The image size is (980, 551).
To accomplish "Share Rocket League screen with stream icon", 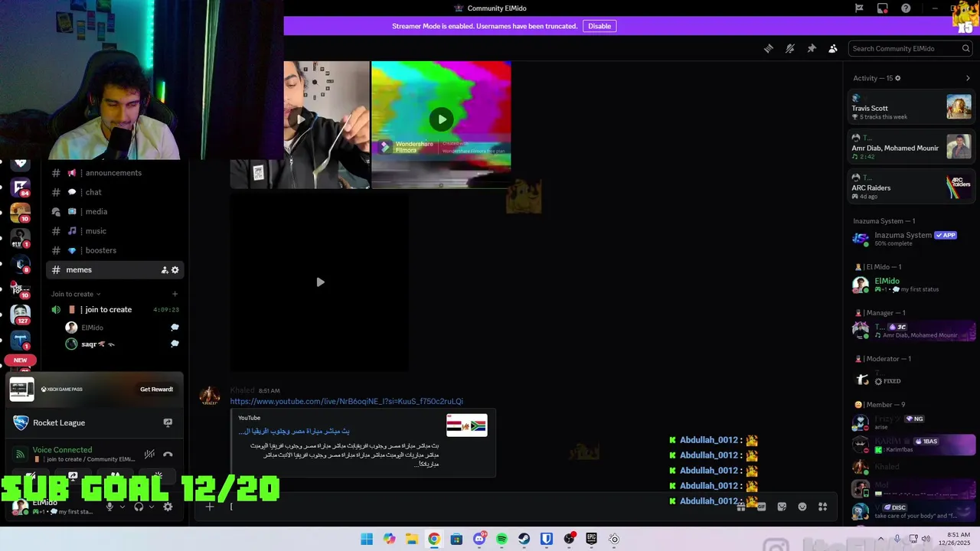I will pyautogui.click(x=168, y=422).
